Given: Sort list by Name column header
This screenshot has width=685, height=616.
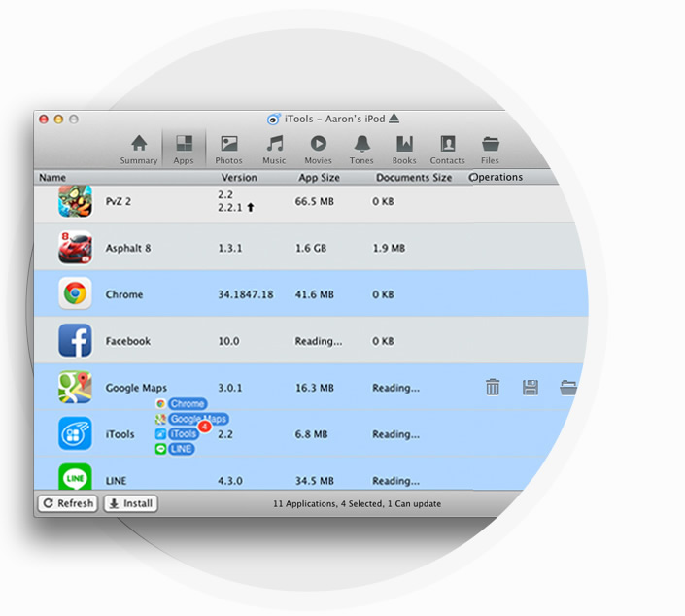Looking at the screenshot, I should (x=52, y=178).
